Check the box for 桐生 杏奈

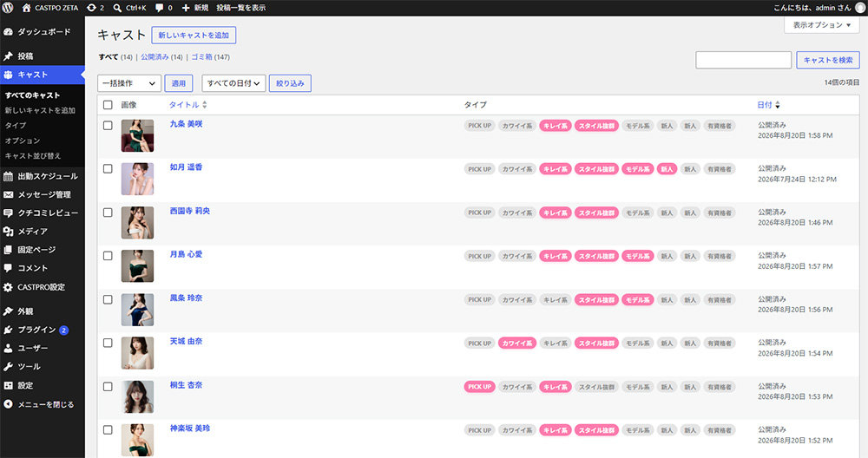[x=108, y=387]
